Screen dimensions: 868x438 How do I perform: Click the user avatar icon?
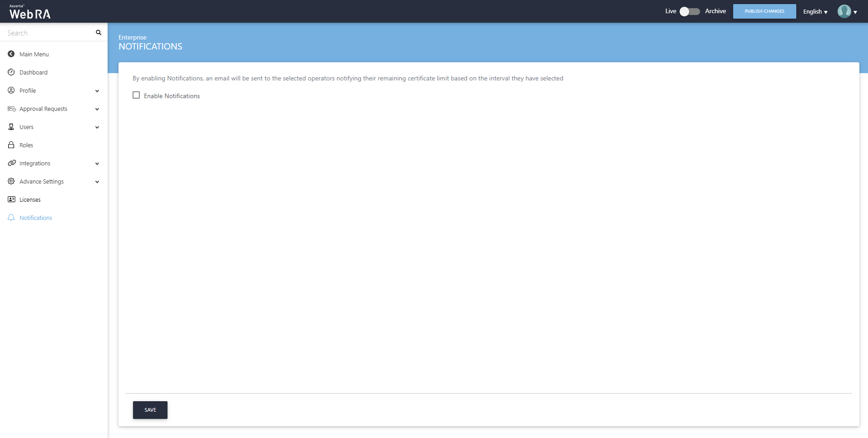point(844,11)
